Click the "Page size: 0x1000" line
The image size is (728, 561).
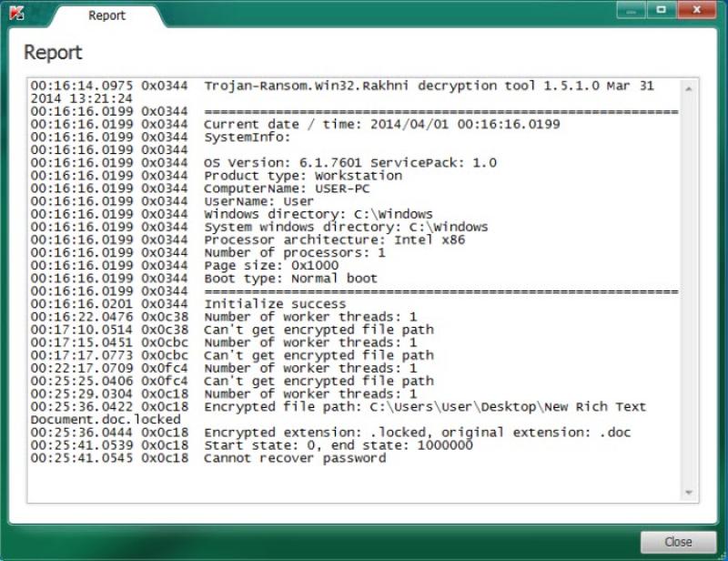(x=185, y=266)
